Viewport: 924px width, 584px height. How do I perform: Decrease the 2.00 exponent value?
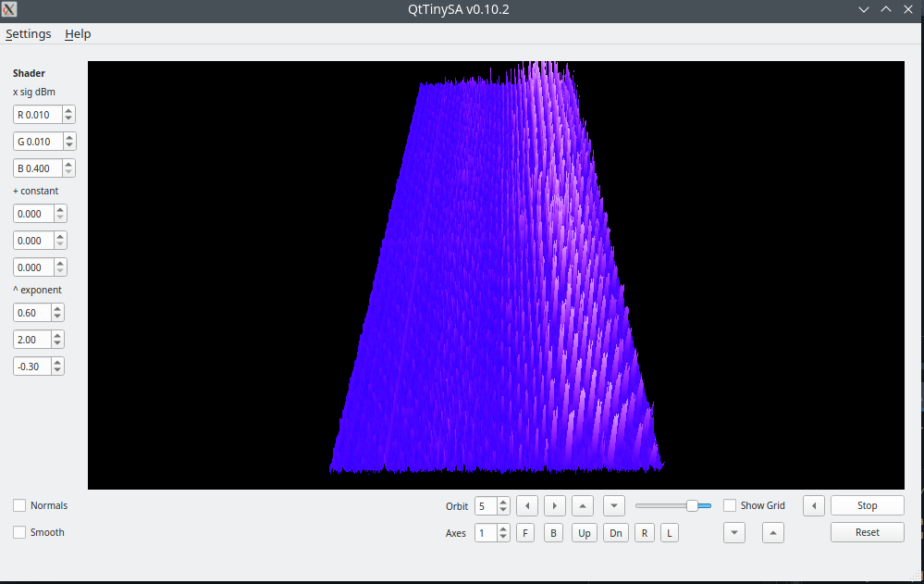click(57, 343)
